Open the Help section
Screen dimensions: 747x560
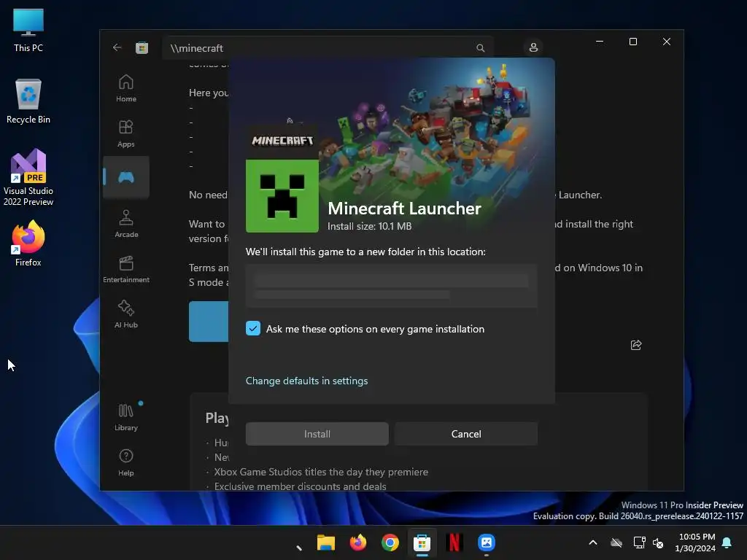tap(125, 462)
